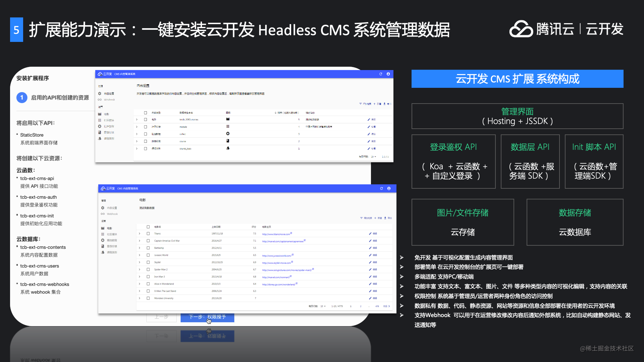Check the Spider-Man 2 row checkbox
This screenshot has width=644, height=362.
(x=148, y=269)
